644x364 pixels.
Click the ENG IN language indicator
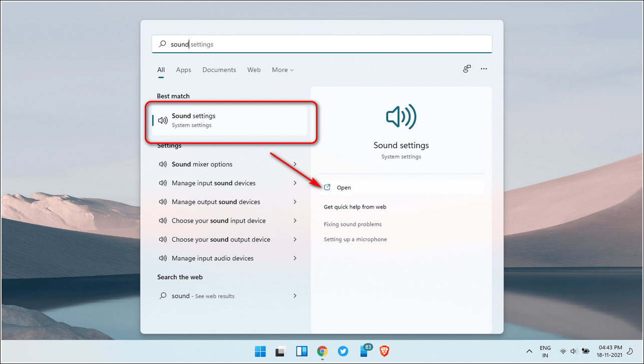click(545, 351)
